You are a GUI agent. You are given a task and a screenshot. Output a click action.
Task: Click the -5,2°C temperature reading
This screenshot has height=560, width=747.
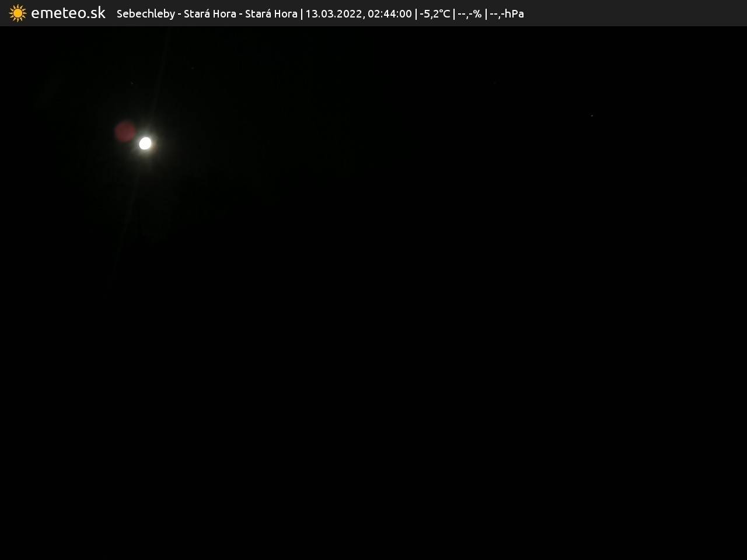click(x=435, y=13)
